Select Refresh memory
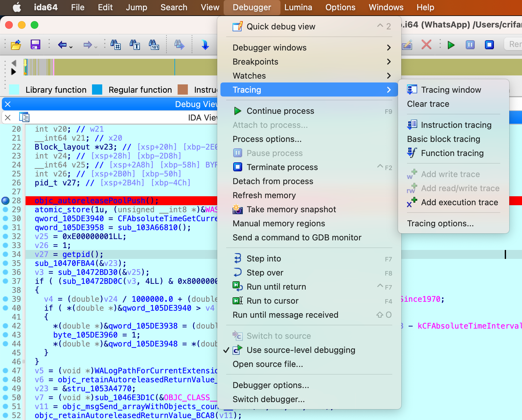The image size is (522, 420). (x=309, y=195)
